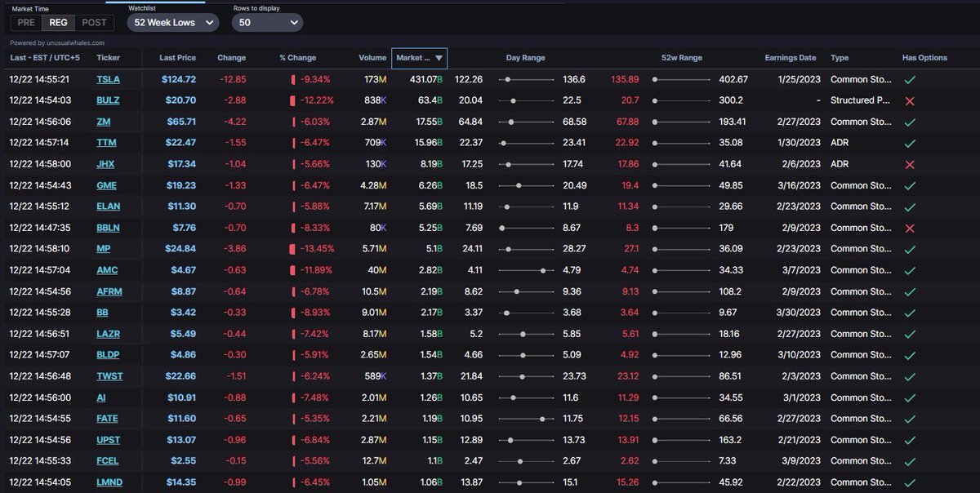The width and height of the screenshot is (980, 493).
Task: Open the MP ticker link
Action: point(103,248)
